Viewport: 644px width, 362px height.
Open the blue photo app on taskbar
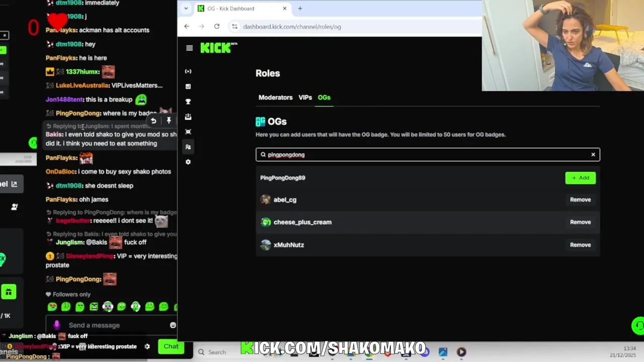click(x=443, y=352)
